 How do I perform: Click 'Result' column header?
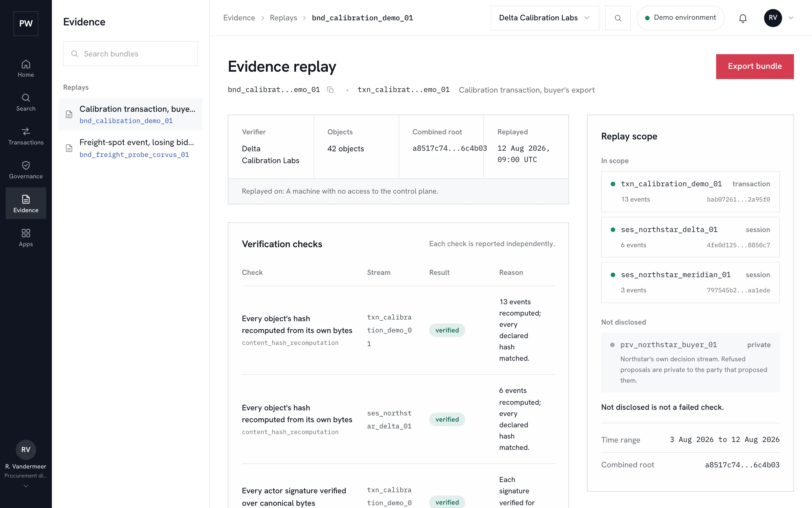click(439, 272)
